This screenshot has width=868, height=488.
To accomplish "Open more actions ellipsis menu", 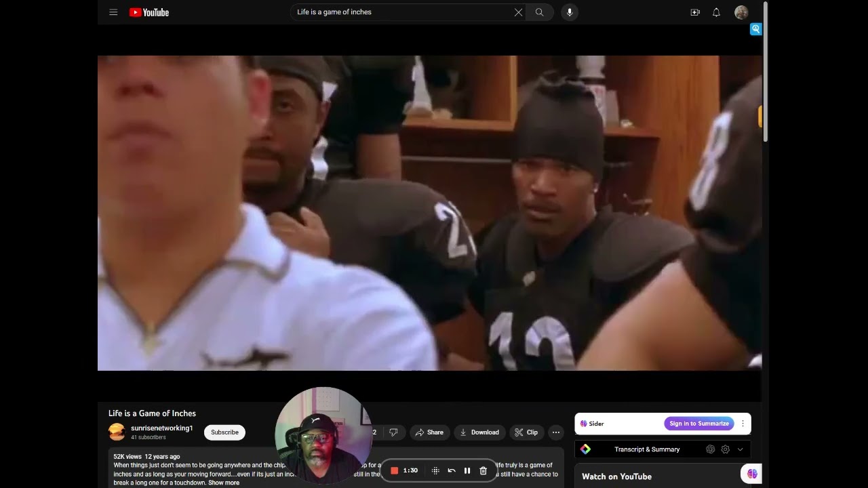I will tap(556, 432).
